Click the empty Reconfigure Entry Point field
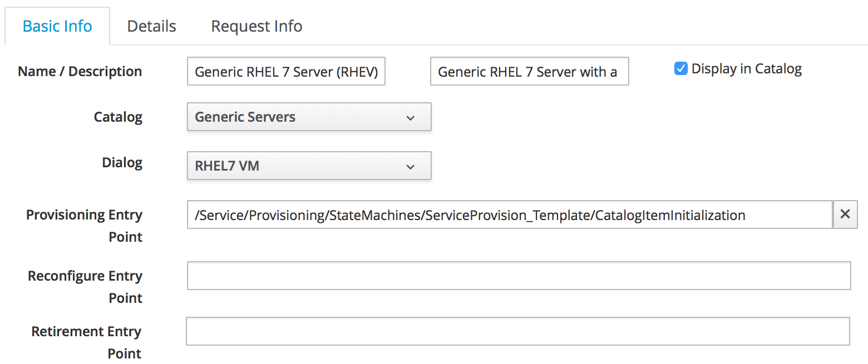The width and height of the screenshot is (868, 364). point(519,276)
